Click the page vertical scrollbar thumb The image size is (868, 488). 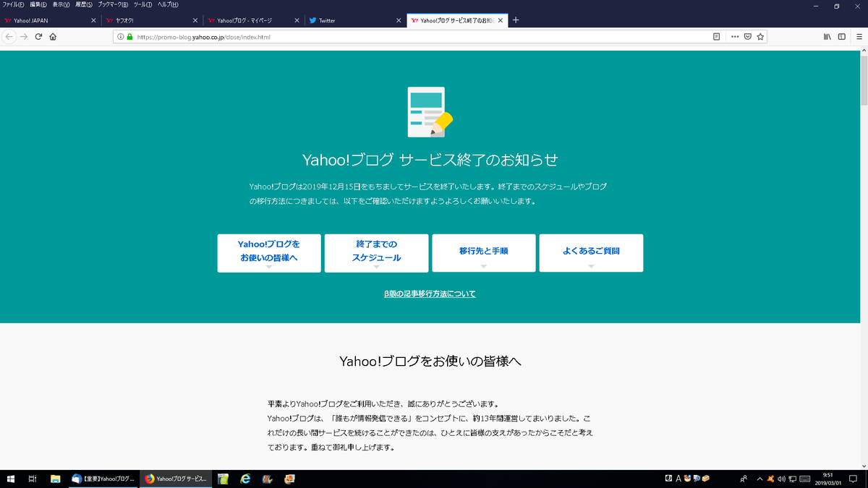click(x=864, y=80)
